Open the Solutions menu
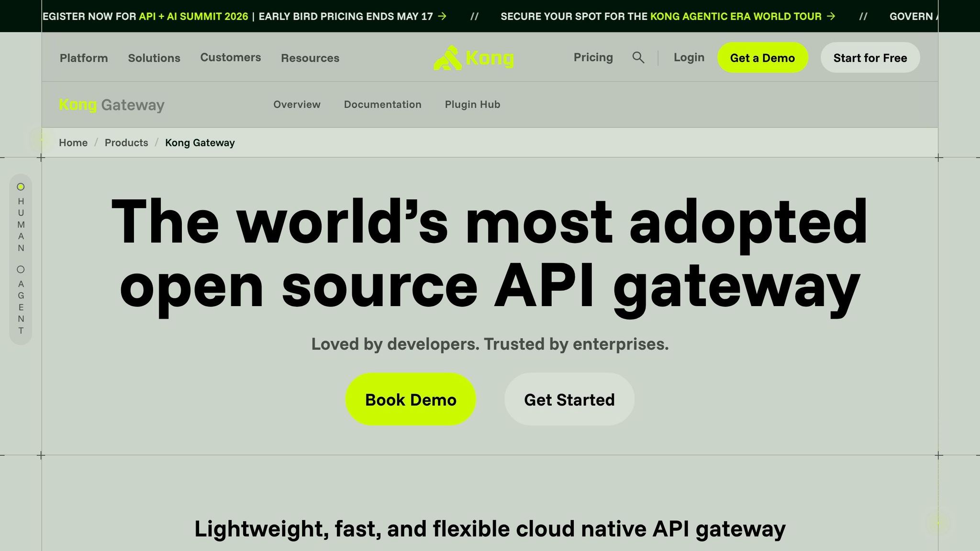Viewport: 980px width, 551px height. (x=154, y=58)
